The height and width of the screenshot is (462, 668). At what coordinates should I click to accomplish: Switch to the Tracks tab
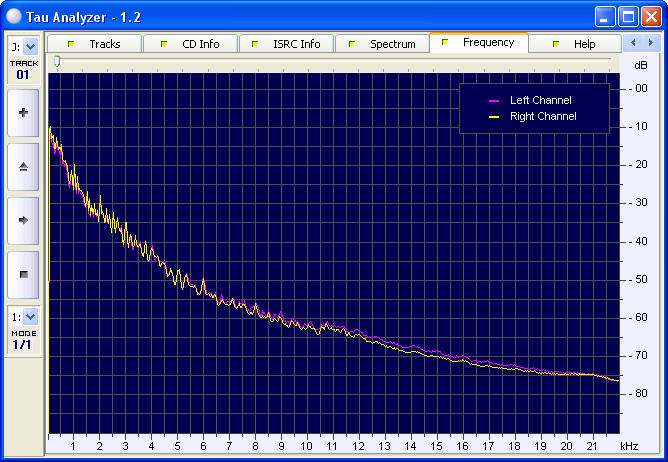(94, 44)
